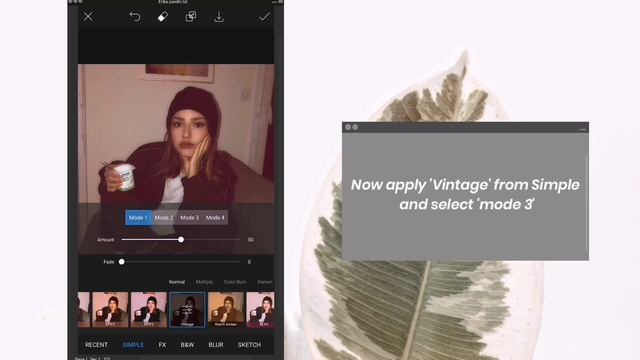This screenshot has width=640, height=360.
Task: Select the Vintage filter thumbnail
Action: click(187, 309)
